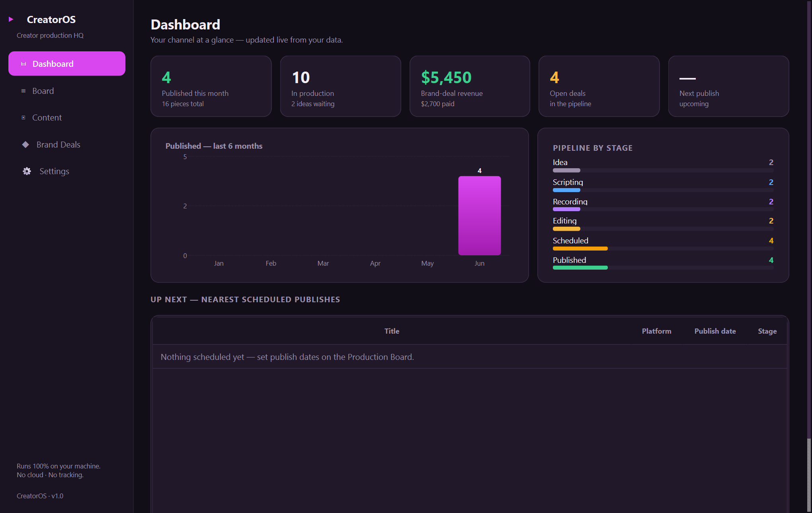The width and height of the screenshot is (812, 513).
Task: Go to the Board page
Action: (67, 91)
